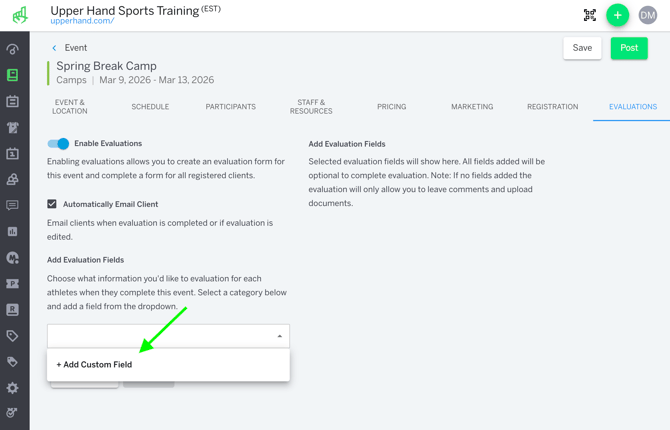Screen dimensions: 670x430
Task: Open the DM user avatar menu
Action: [648, 15]
